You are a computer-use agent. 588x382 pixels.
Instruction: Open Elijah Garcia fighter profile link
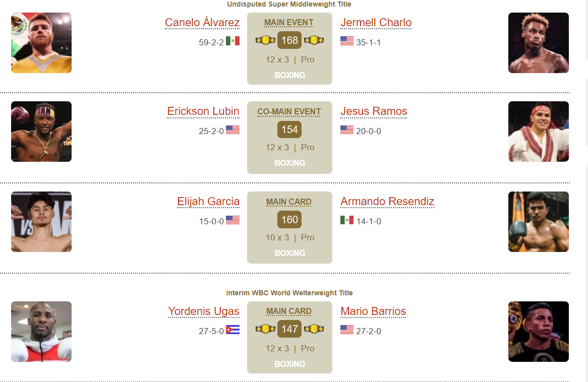(x=208, y=202)
